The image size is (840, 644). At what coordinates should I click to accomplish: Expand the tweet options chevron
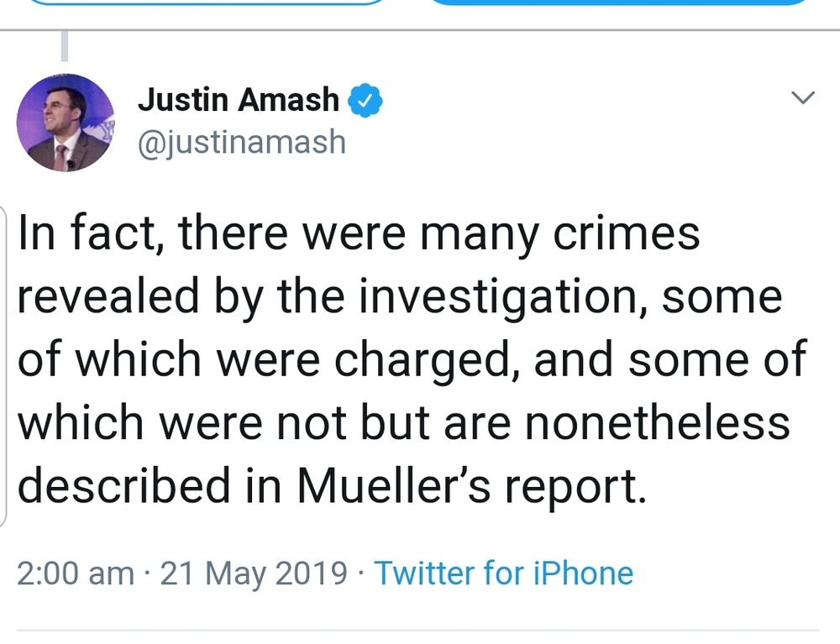coord(804,99)
